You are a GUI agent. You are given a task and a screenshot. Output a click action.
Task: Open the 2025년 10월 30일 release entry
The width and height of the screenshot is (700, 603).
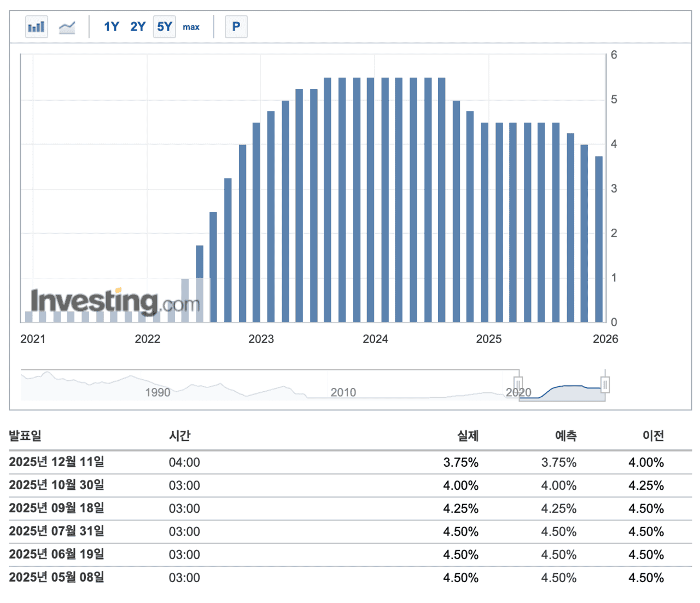(x=57, y=485)
